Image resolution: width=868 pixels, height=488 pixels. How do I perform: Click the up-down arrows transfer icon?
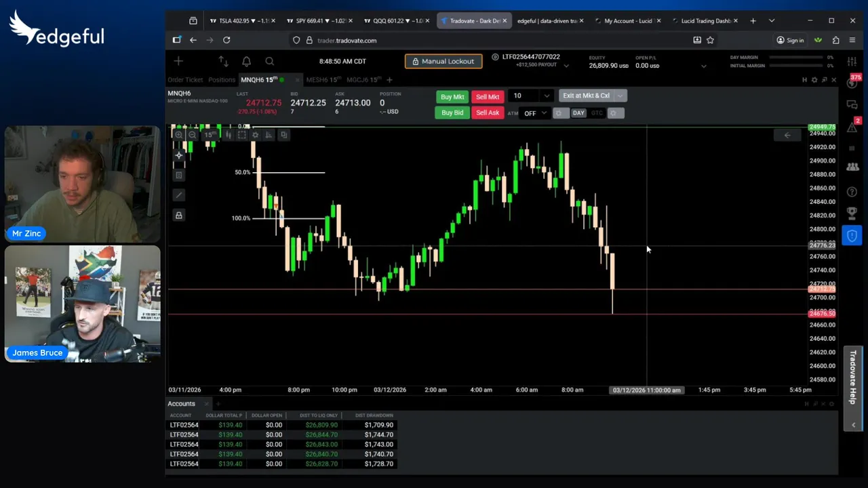click(223, 62)
